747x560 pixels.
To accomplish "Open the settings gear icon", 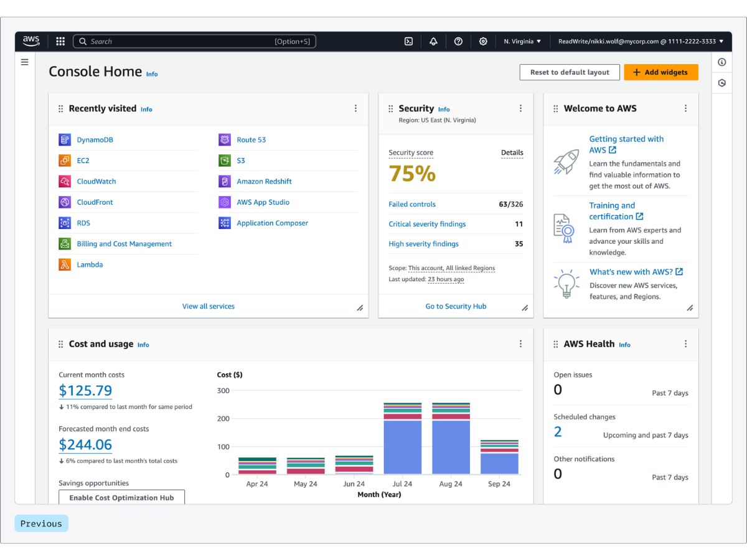I will point(483,42).
